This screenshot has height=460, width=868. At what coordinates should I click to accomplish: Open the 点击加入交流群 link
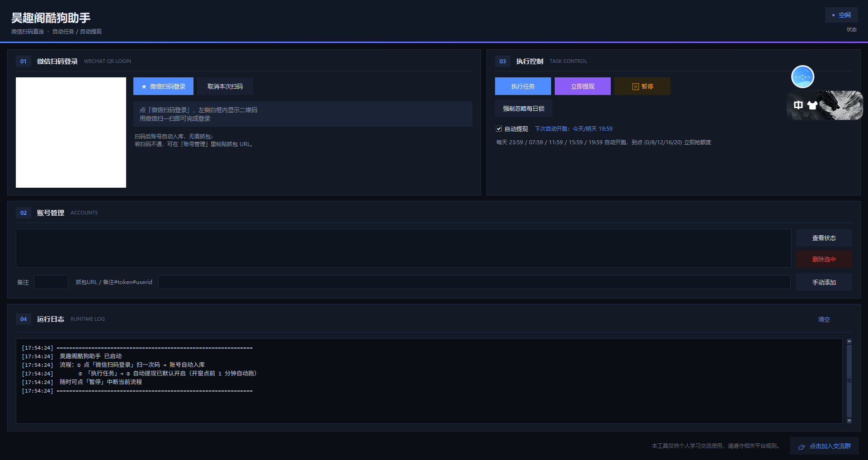click(825, 446)
